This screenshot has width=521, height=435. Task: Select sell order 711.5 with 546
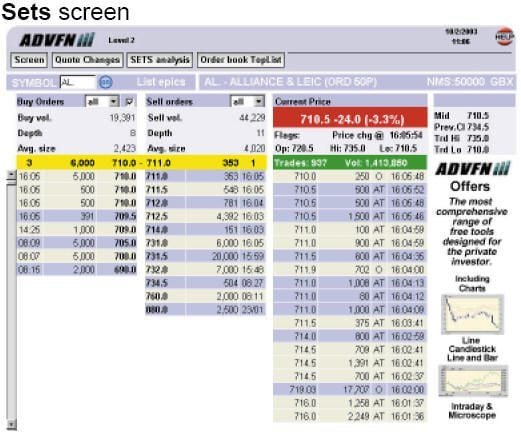click(x=206, y=190)
